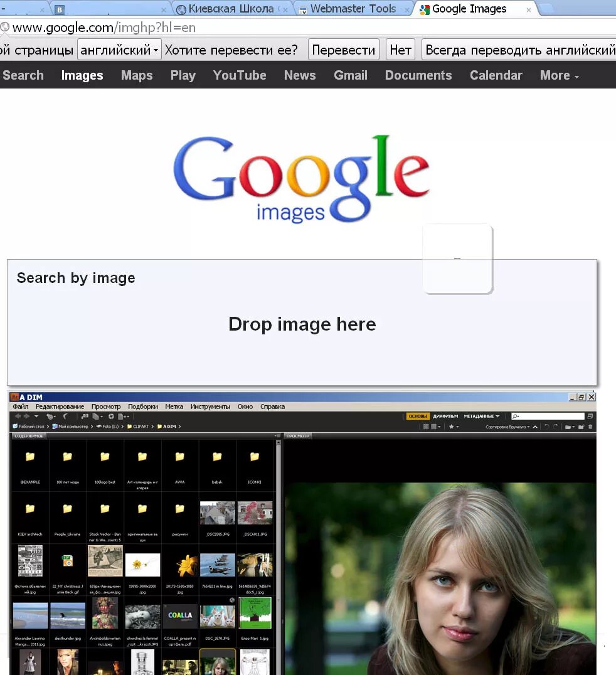Open the 'Просмотр' menu

[106, 407]
